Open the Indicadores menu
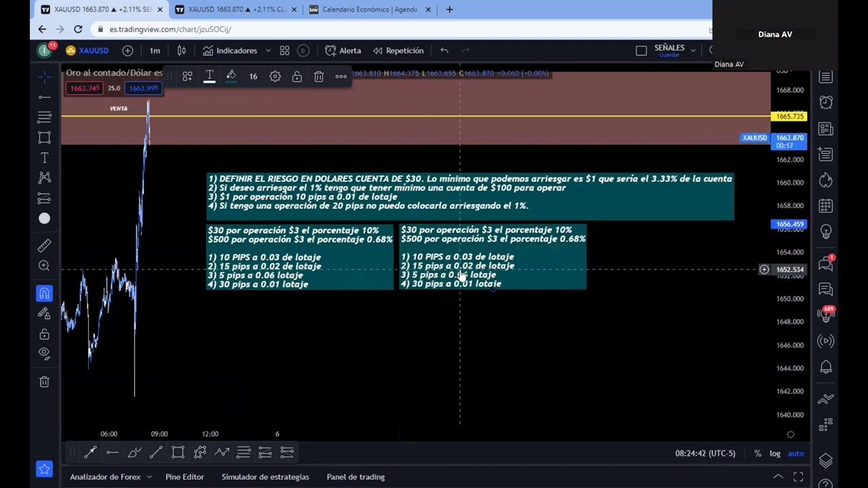 pos(230,50)
